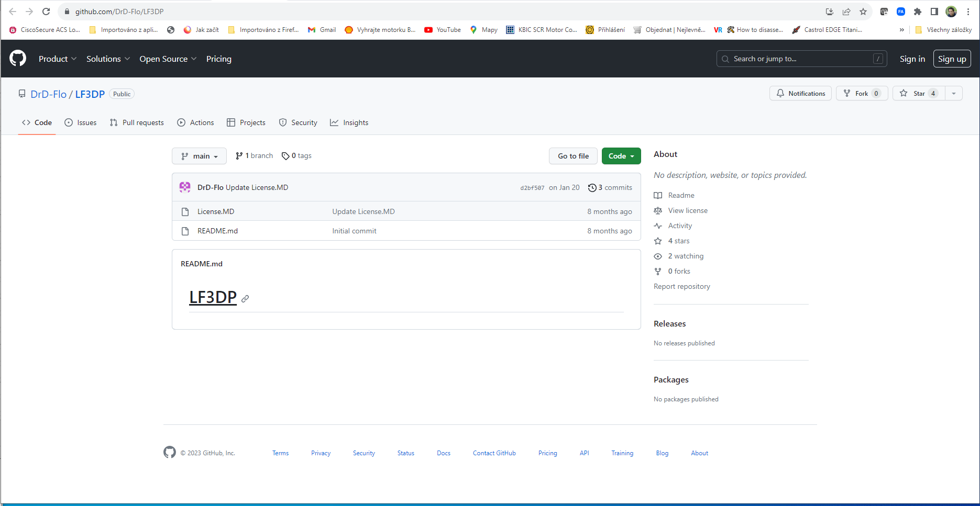Image resolution: width=980 pixels, height=506 pixels.
Task: Click the footer GitHub logo
Action: tap(170, 452)
